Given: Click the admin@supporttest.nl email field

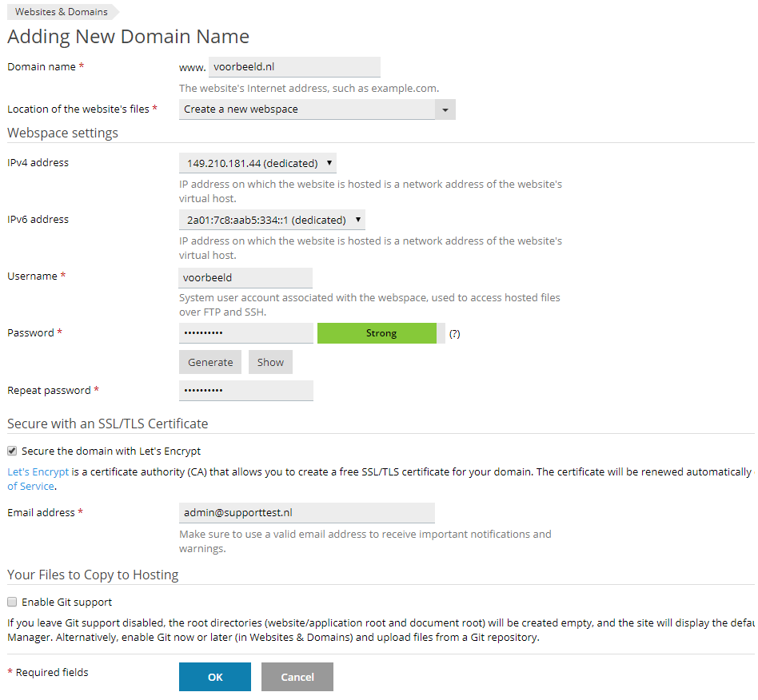Looking at the screenshot, I should point(307,512).
